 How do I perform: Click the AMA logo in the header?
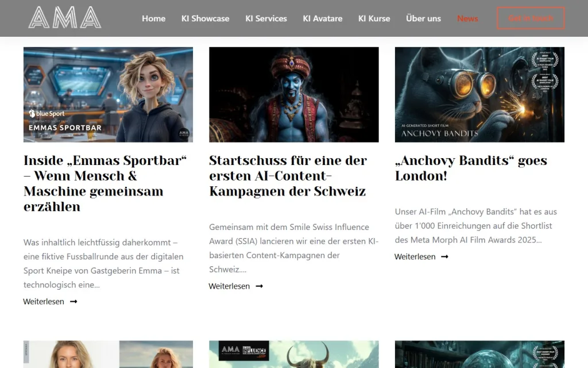click(64, 18)
